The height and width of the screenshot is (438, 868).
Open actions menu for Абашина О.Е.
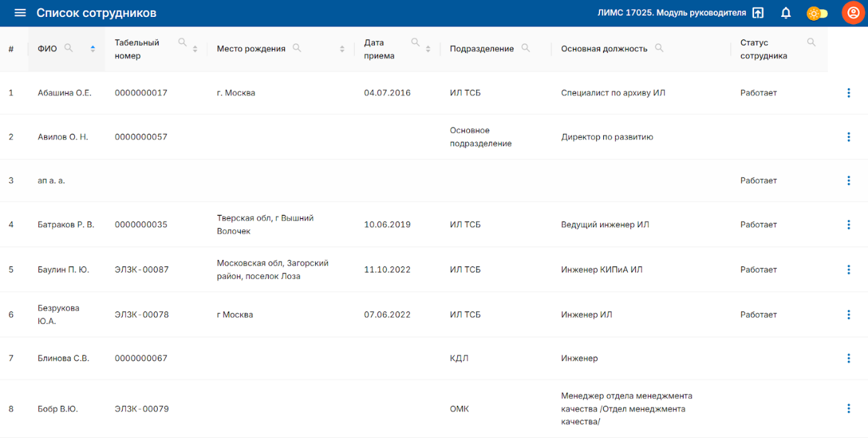(x=849, y=93)
